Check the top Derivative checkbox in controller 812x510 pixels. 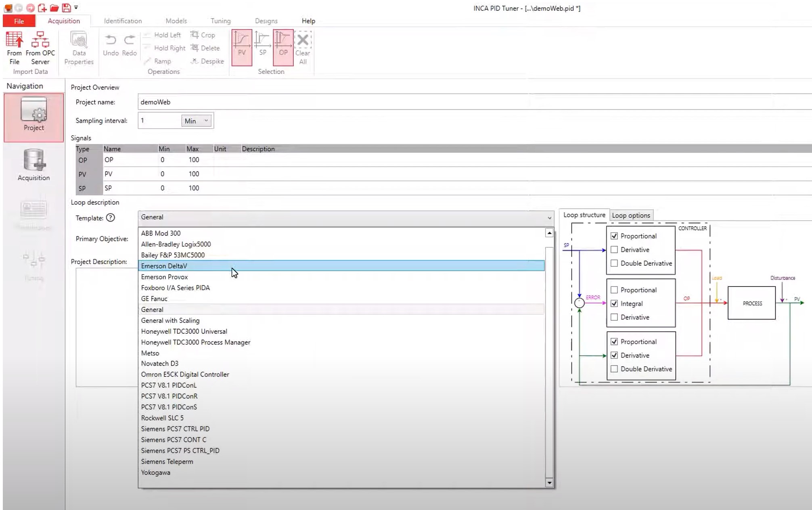(614, 250)
